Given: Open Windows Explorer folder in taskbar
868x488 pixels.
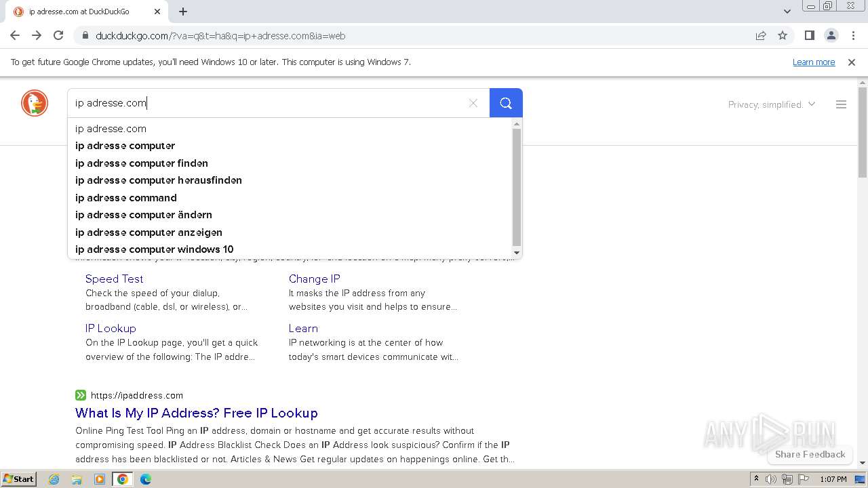Looking at the screenshot, I should pyautogui.click(x=77, y=479).
